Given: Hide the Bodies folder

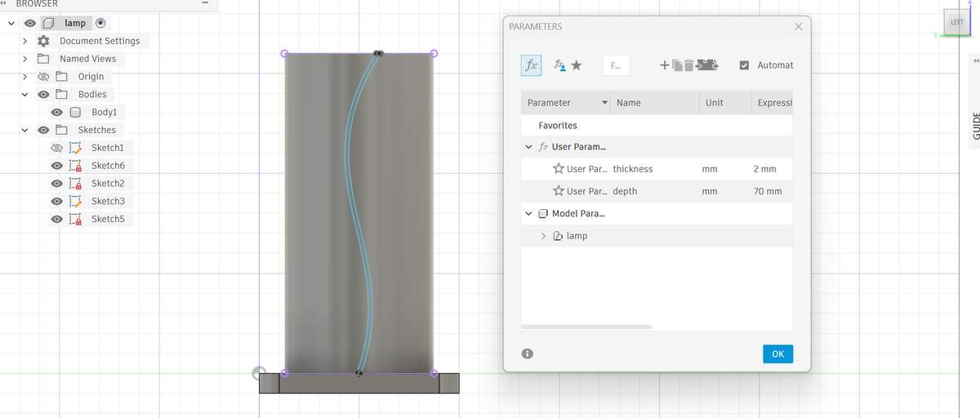Looking at the screenshot, I should click(44, 95).
